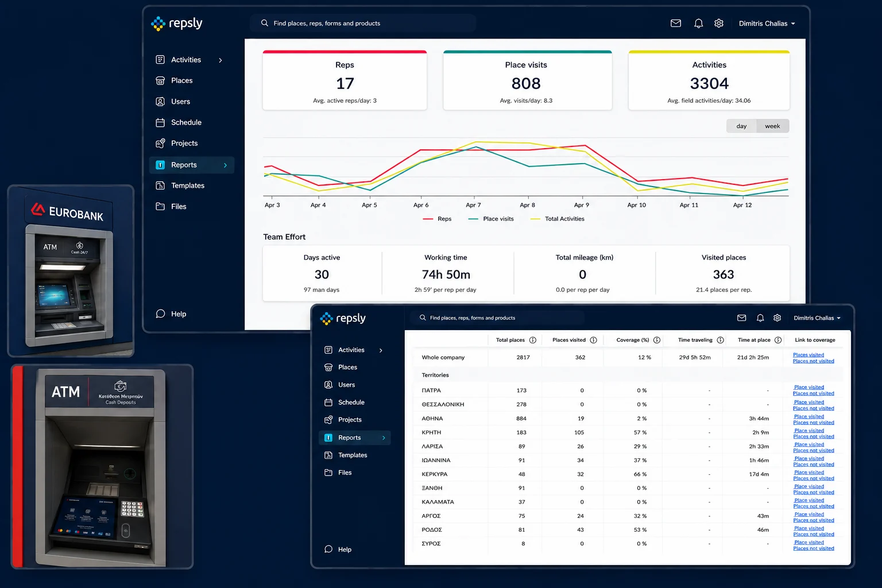
Task: Open Places visited link for Whole company
Action: click(x=808, y=355)
